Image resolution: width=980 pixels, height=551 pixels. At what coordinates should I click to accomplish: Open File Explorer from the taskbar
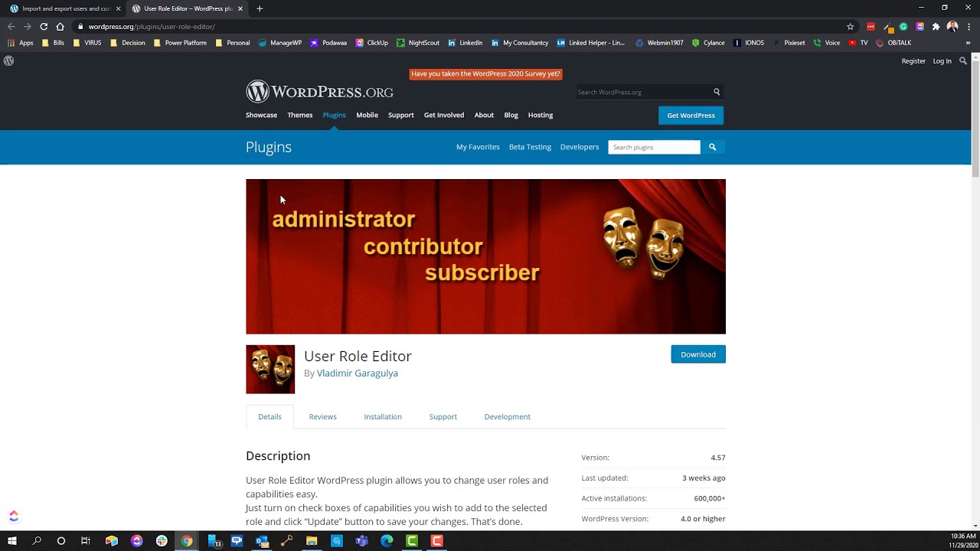click(x=312, y=541)
